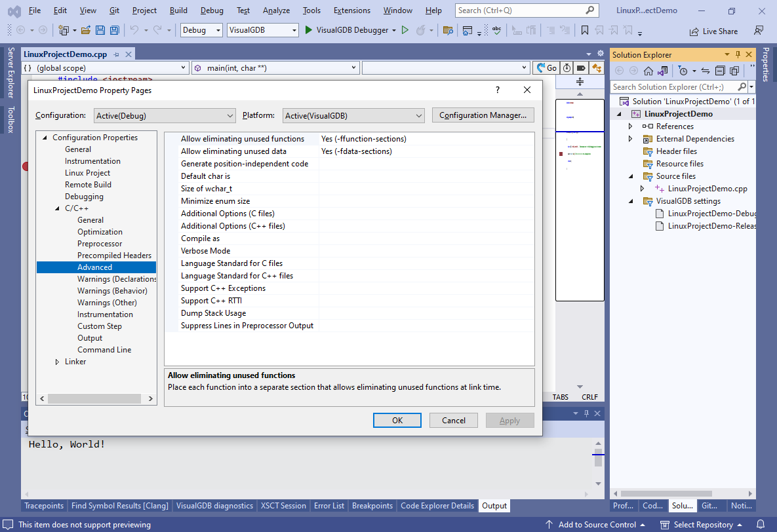The image size is (777, 532).
Task: Click the Solution Explorer Home icon
Action: [648, 71]
